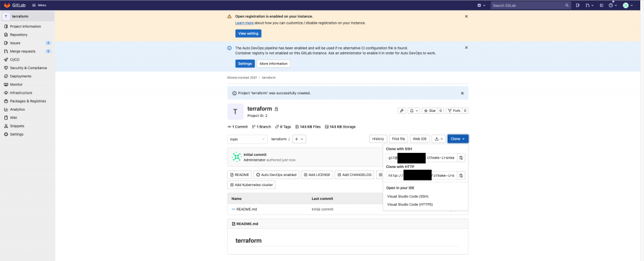The image size is (644, 261).
Task: Click the blue Settings button in Auto DevOps banner
Action: [x=245, y=64]
